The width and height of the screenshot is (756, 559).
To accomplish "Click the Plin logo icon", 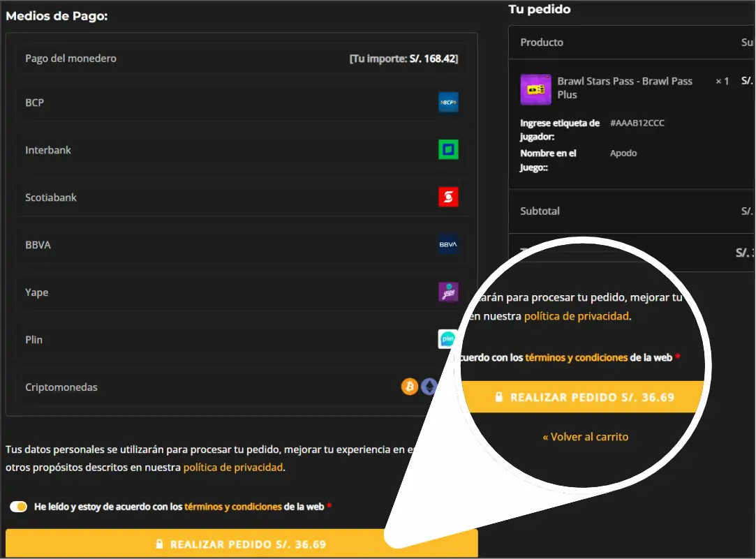I will pos(447,338).
